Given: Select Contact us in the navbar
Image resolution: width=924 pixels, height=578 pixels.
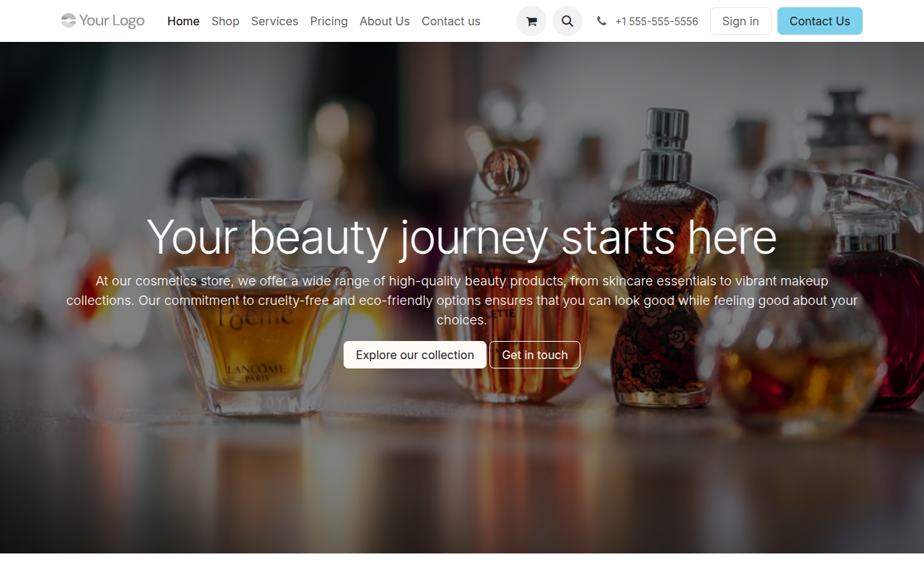Looking at the screenshot, I should tap(450, 21).
